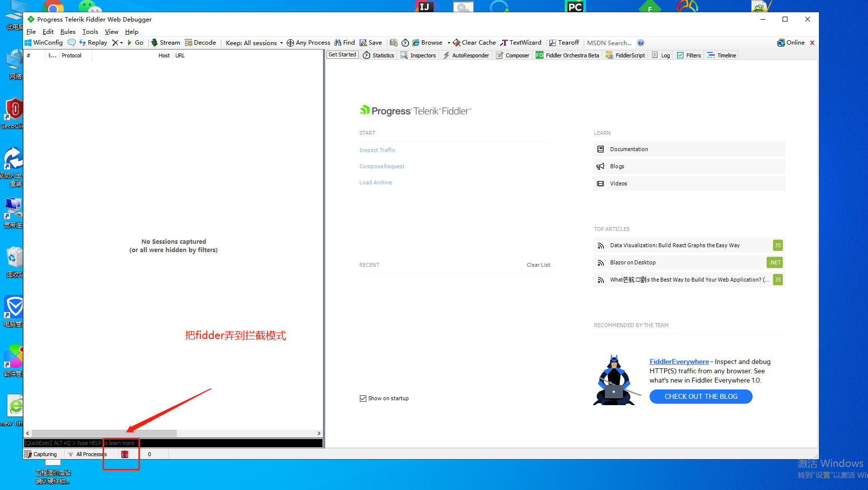Open the Rules menu
868x490 pixels.
click(x=68, y=31)
